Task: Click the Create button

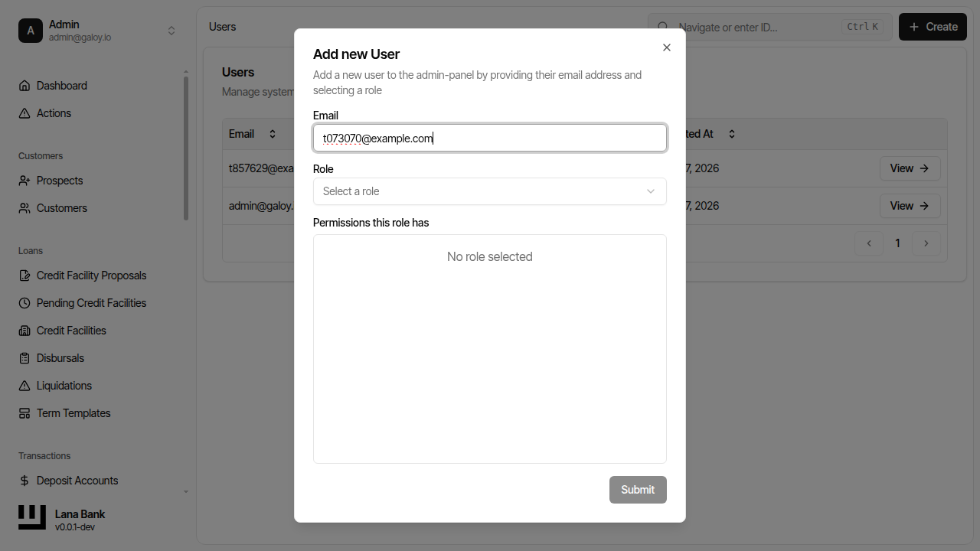Action: [932, 26]
